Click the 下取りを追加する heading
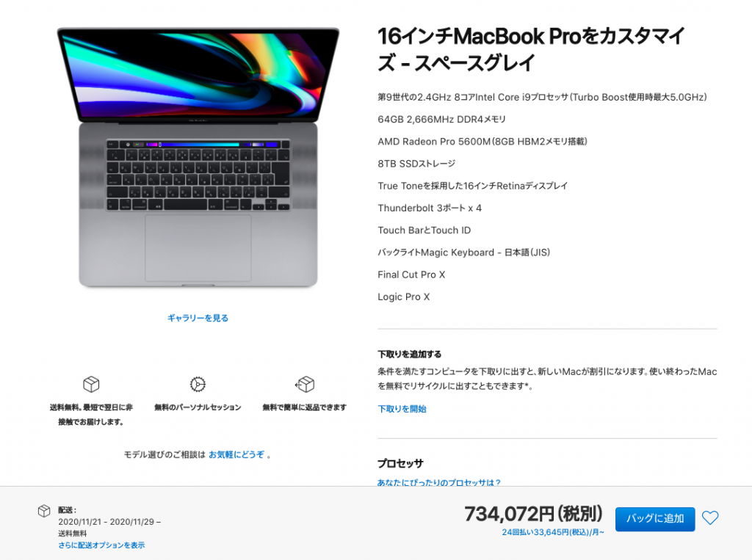752x560 pixels. 409,354
